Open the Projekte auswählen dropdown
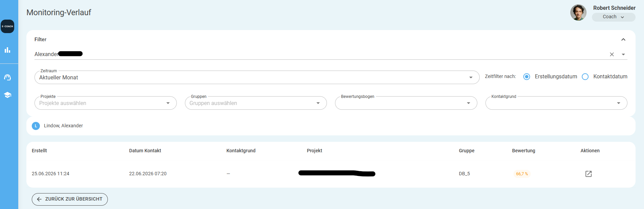The image size is (644, 209). 105,103
